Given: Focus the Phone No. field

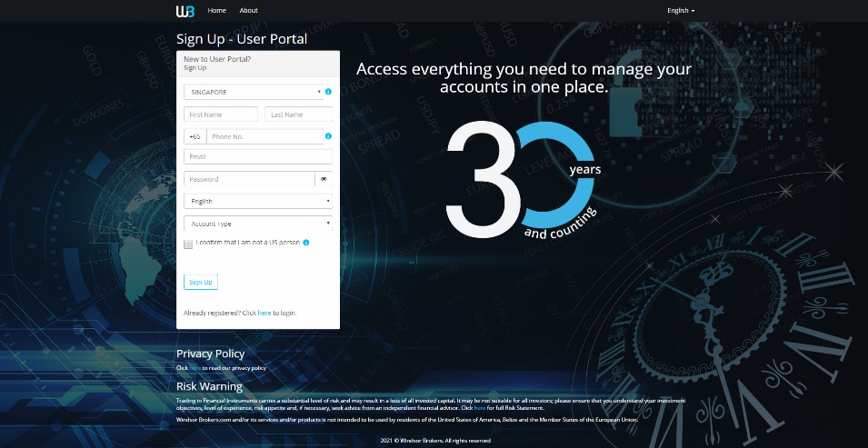Looking at the screenshot, I should click(264, 136).
